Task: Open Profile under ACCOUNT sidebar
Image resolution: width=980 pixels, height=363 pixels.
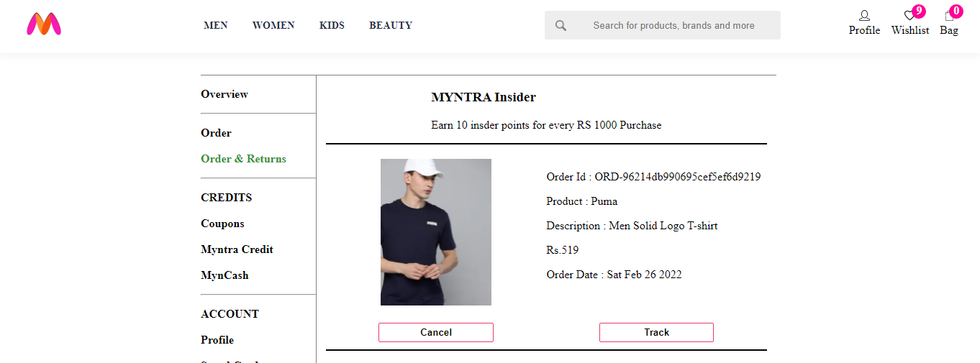Action: pos(217,340)
